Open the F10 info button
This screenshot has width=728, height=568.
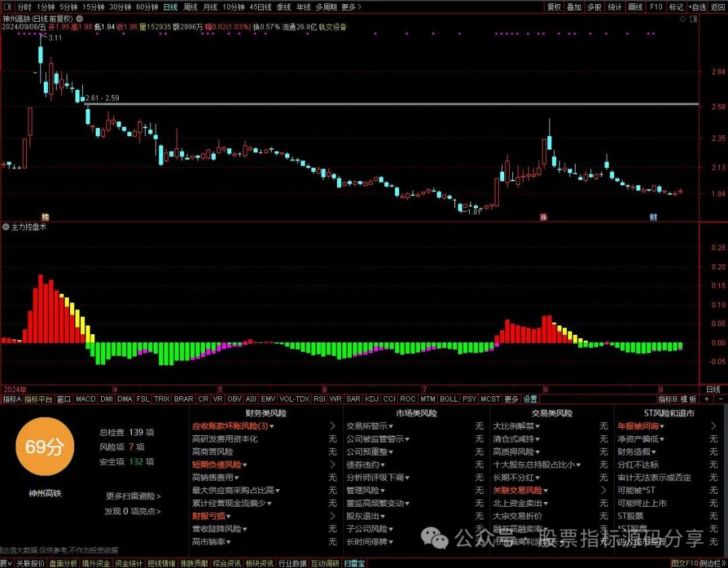pyautogui.click(x=656, y=7)
